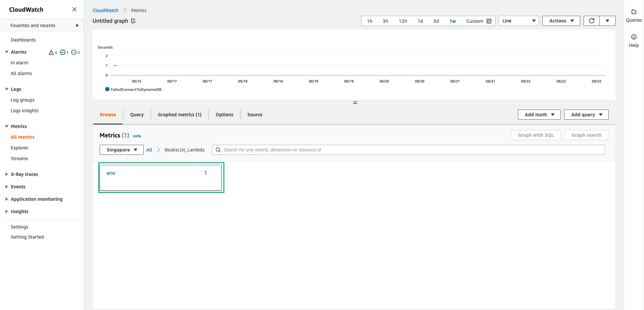The image size is (644, 310).
Task: Select the 1d time range
Action: pos(420,21)
